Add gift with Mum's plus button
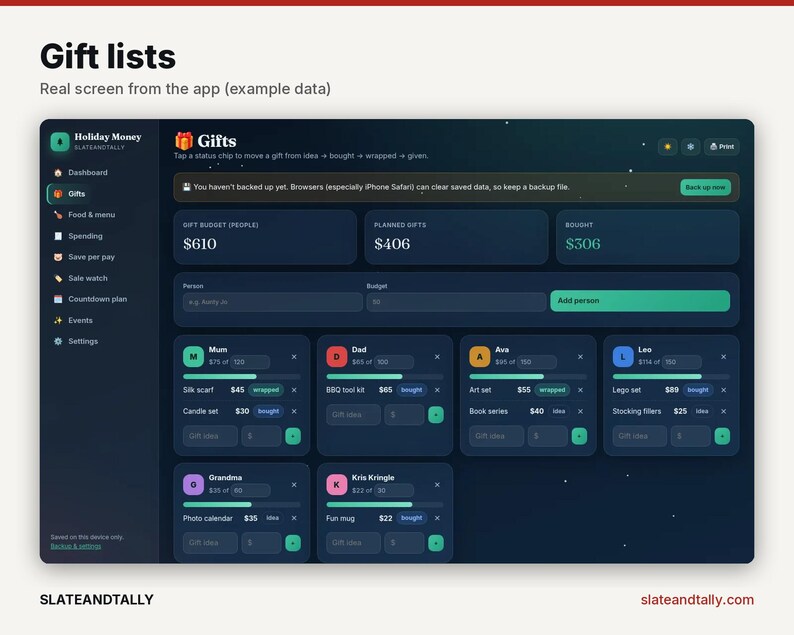Screen dimensions: 794x635 click(293, 436)
